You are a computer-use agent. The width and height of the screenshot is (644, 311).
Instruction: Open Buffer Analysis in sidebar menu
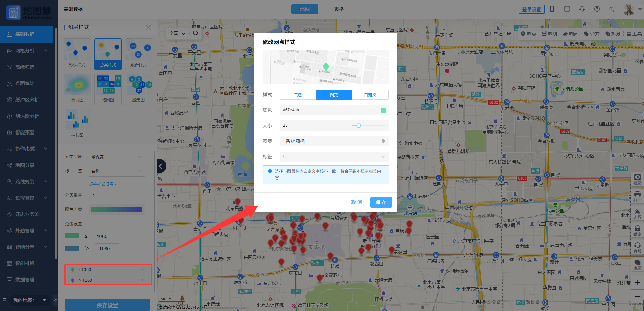[27, 100]
